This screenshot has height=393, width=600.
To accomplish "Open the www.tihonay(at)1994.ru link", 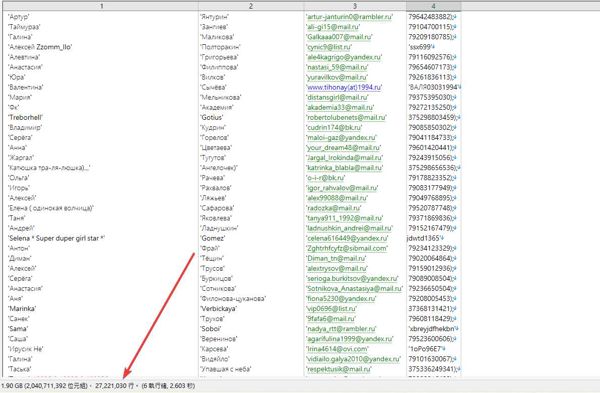I will click(344, 87).
